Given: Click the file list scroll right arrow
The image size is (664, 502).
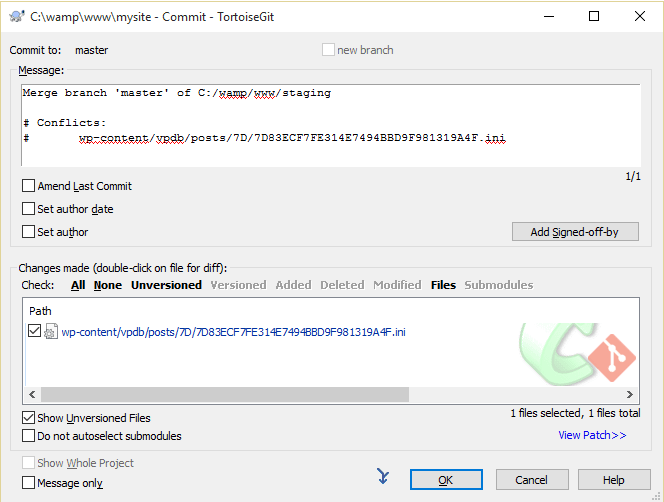Looking at the screenshot, I should pyautogui.click(x=630, y=394).
